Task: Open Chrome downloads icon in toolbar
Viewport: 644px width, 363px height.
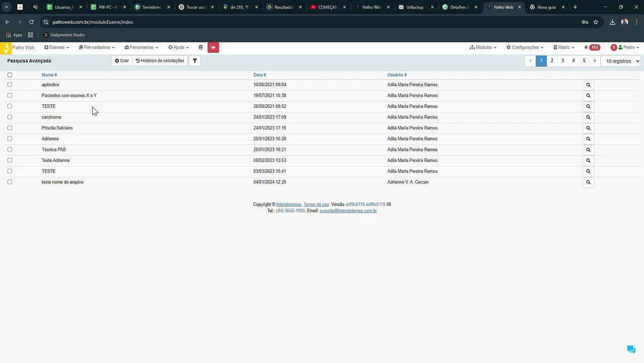Action: (612, 22)
